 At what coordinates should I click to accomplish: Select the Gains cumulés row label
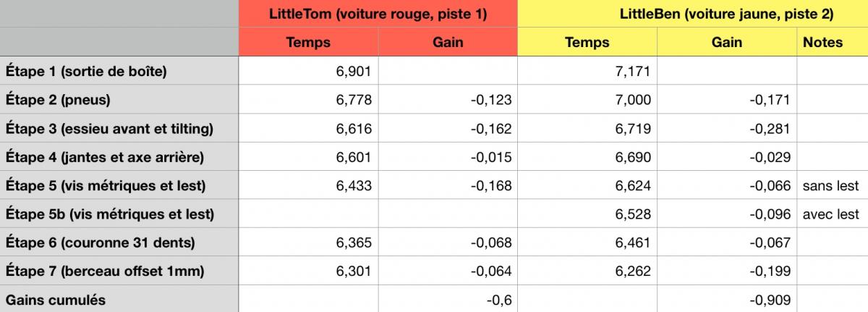[55, 299]
